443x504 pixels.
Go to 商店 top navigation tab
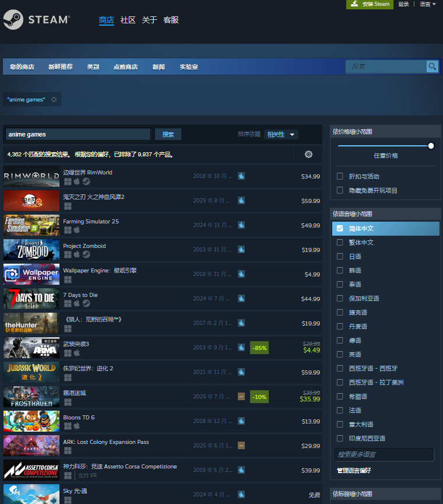pos(106,20)
